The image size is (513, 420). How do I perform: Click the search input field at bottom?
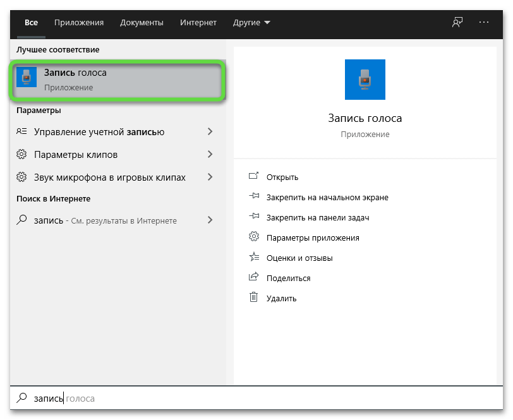click(x=253, y=399)
